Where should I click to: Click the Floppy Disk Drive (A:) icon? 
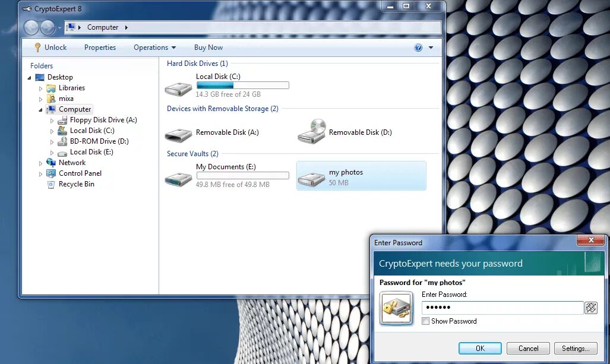(x=62, y=120)
